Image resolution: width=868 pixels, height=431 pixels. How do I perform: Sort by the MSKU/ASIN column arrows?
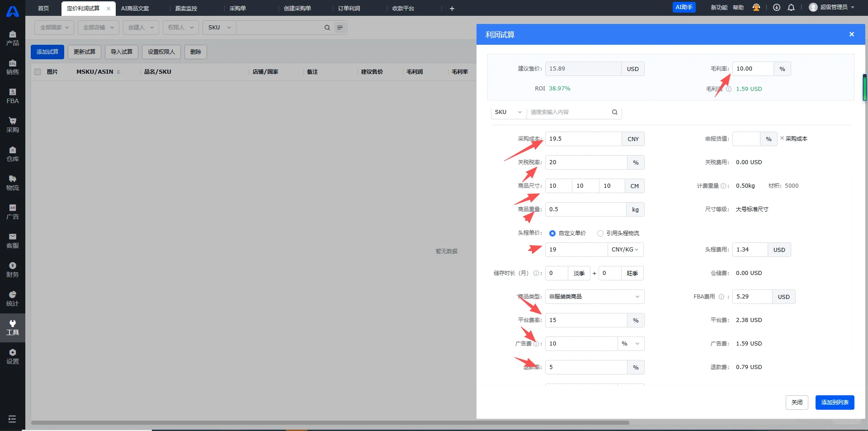(118, 72)
